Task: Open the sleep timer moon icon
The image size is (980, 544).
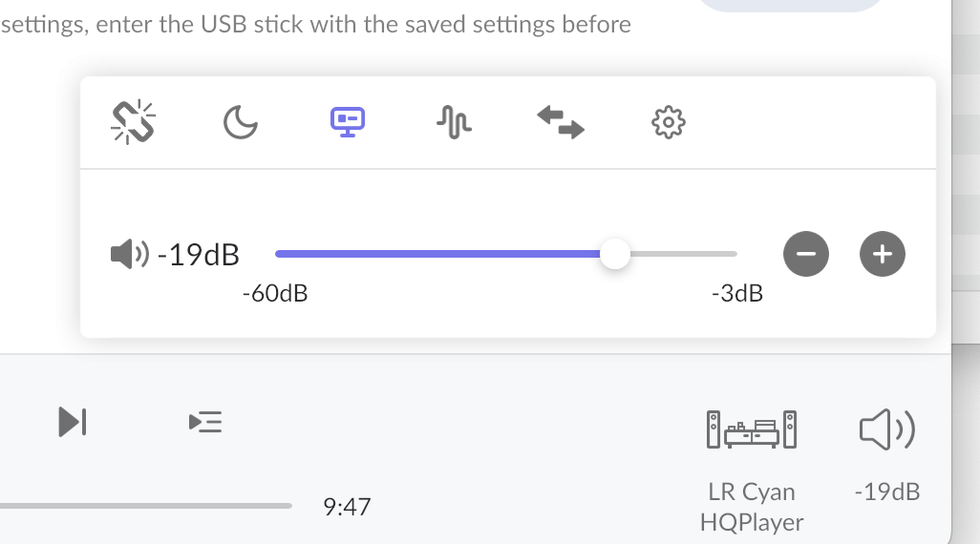Action: 241,122
